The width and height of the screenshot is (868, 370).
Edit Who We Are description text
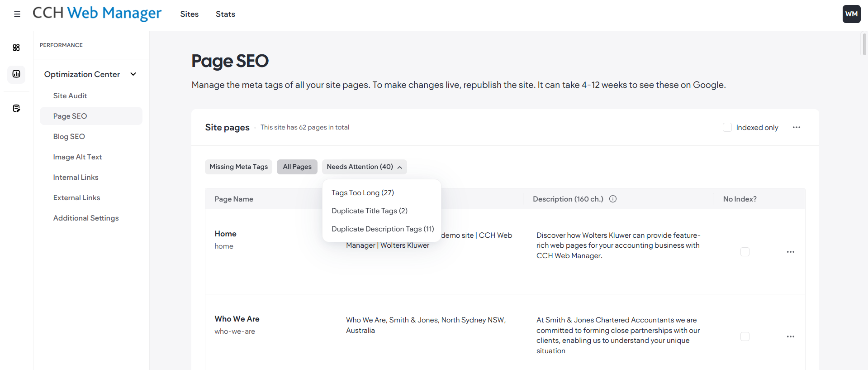[618, 336]
